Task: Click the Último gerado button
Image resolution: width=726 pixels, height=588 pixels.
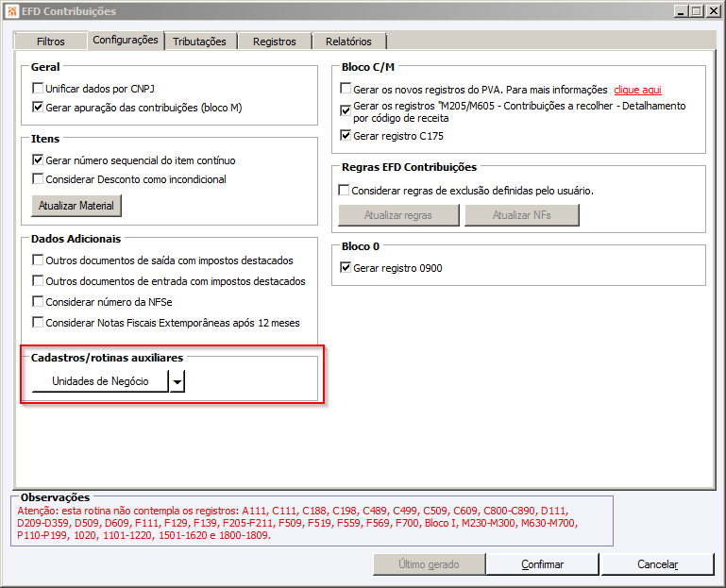Action: pyautogui.click(x=429, y=564)
